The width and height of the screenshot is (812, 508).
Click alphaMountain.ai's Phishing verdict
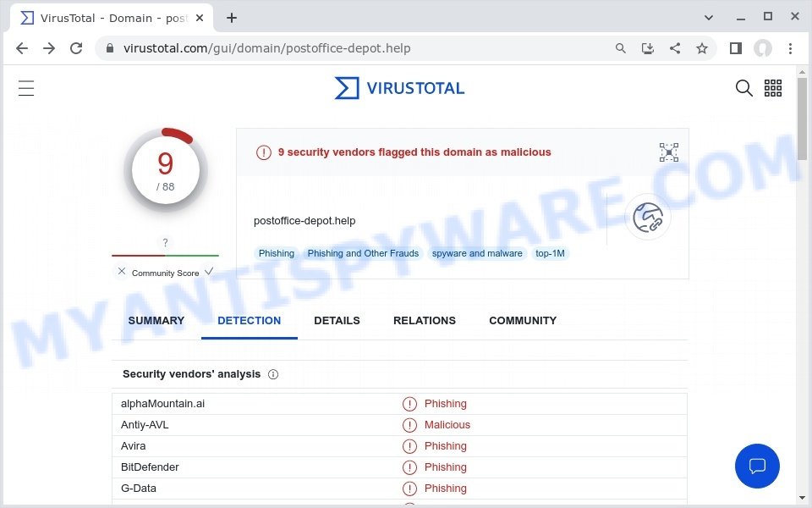coord(446,404)
